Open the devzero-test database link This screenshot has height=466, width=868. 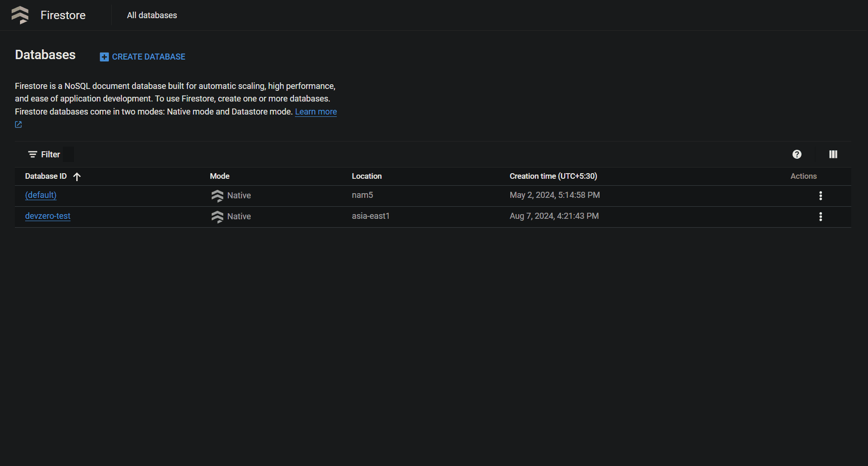tap(48, 216)
